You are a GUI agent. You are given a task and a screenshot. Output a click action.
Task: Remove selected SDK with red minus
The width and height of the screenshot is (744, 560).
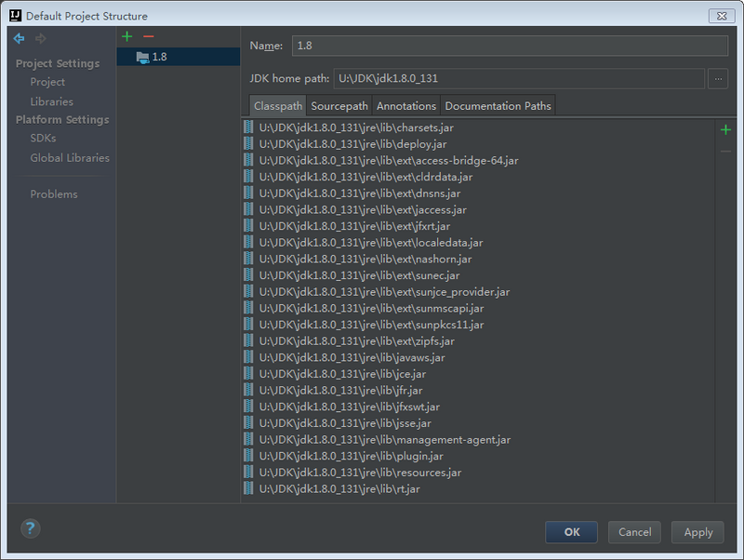click(x=149, y=36)
